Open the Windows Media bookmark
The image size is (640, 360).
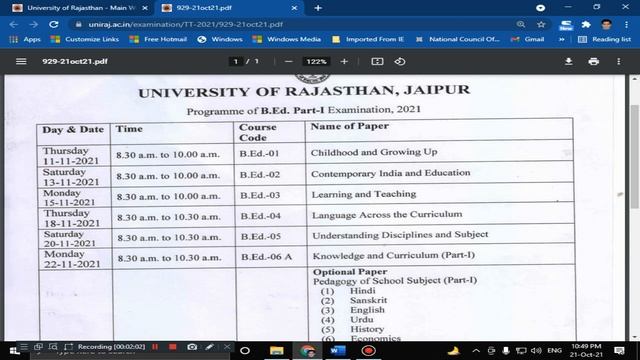[287, 39]
